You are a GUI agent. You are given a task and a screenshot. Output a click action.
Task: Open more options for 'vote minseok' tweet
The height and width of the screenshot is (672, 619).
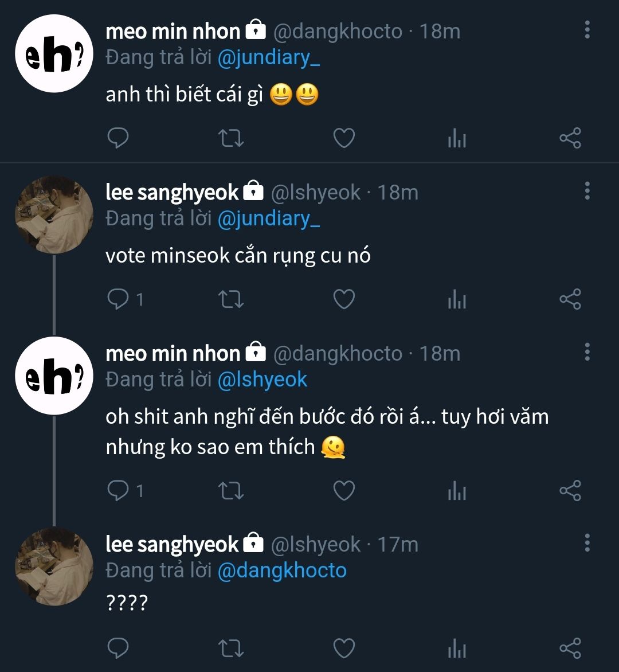pos(587,191)
